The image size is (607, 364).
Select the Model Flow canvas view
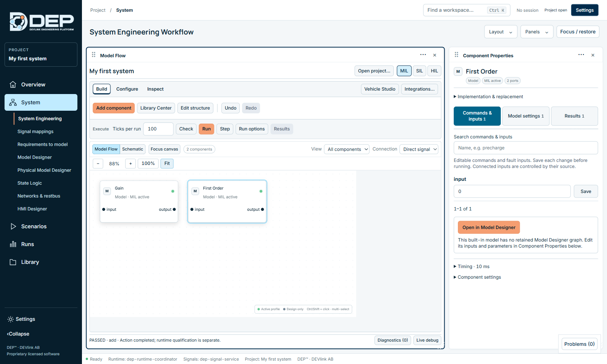click(x=106, y=149)
